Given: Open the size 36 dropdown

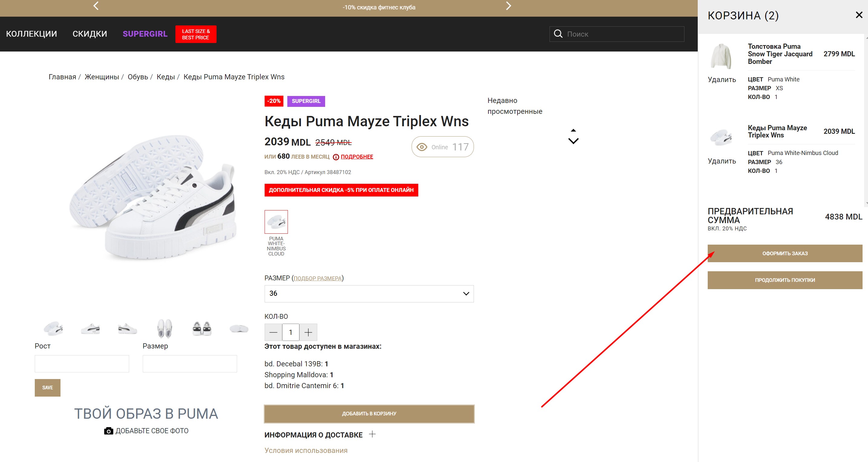Looking at the screenshot, I should [x=369, y=294].
